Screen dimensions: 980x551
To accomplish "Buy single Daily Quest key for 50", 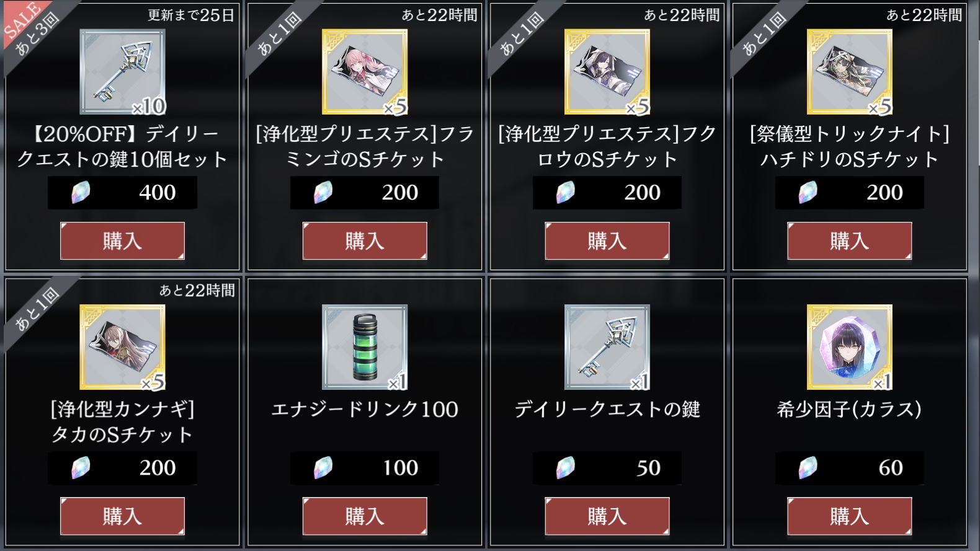I will (x=607, y=516).
